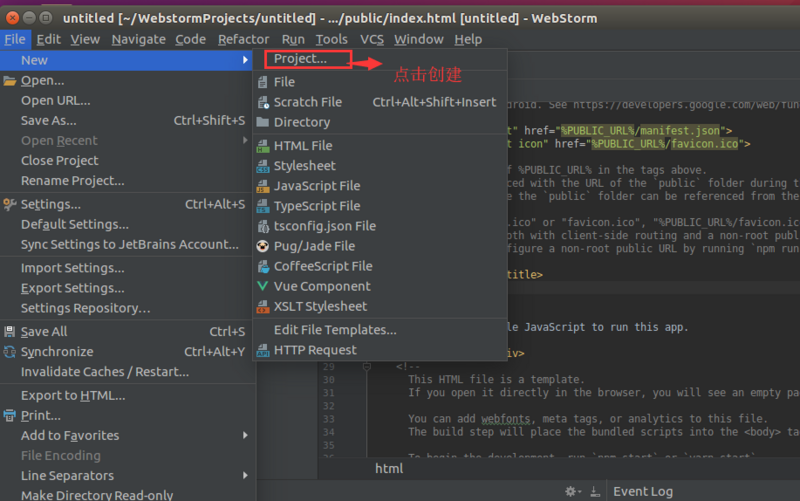
Task: Click the favicon.ico link in code
Action: point(704,144)
